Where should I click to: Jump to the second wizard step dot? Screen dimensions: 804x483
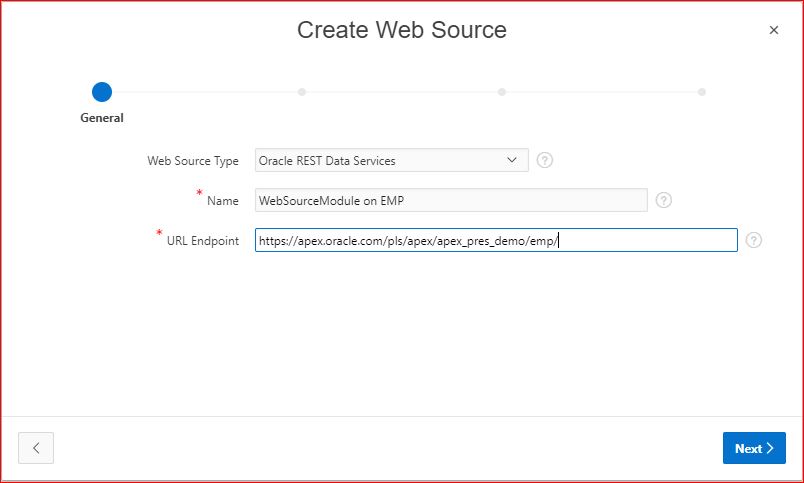click(x=302, y=92)
